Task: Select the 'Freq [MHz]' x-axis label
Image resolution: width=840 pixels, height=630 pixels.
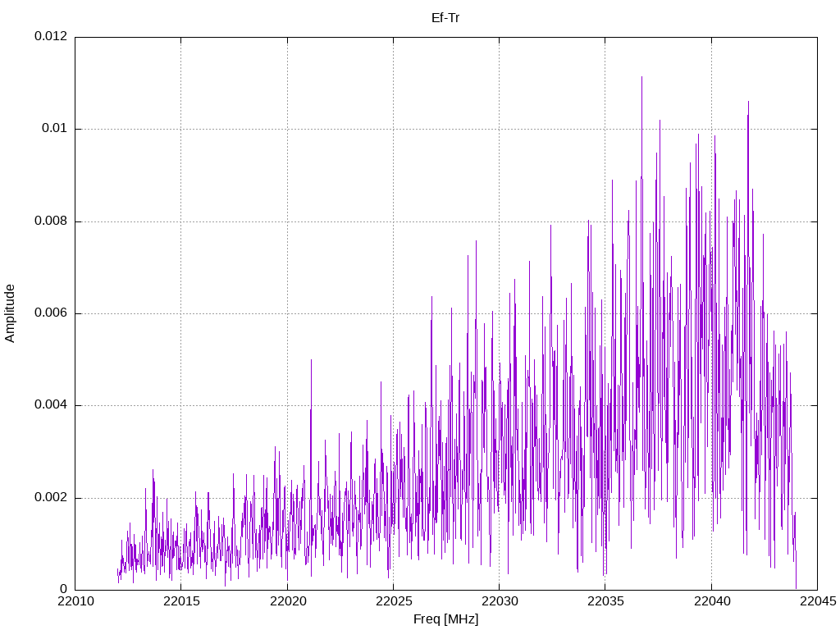Action: point(445,619)
